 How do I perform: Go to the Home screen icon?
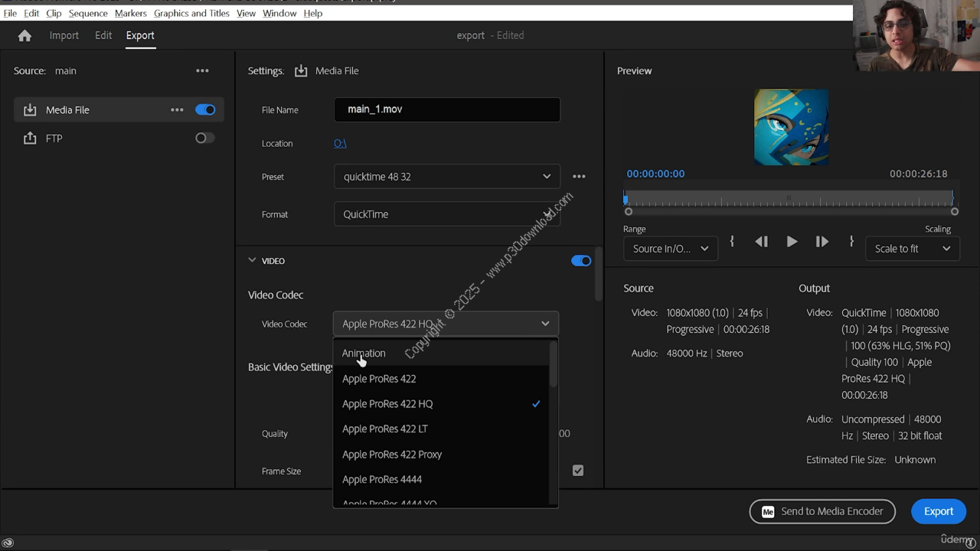pyautogui.click(x=24, y=35)
